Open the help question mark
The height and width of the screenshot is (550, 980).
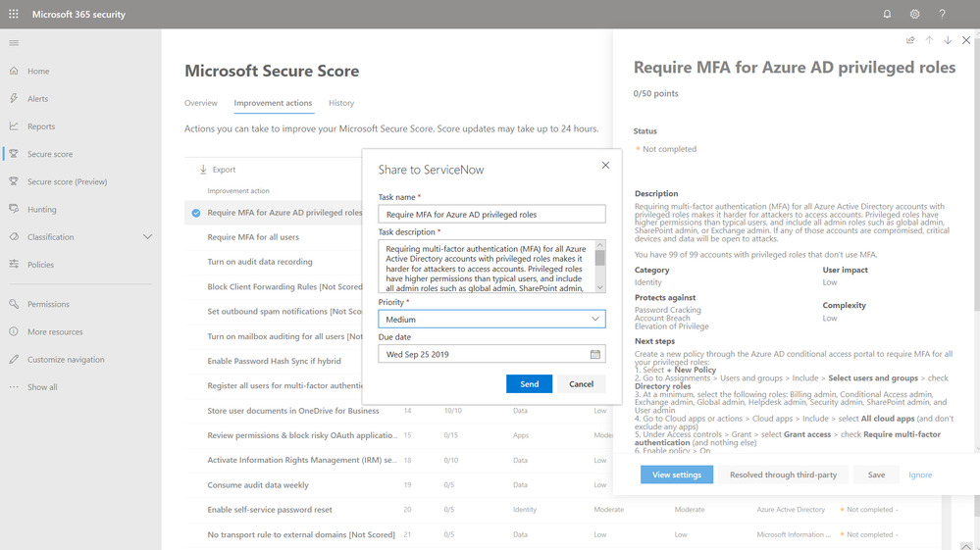point(942,14)
